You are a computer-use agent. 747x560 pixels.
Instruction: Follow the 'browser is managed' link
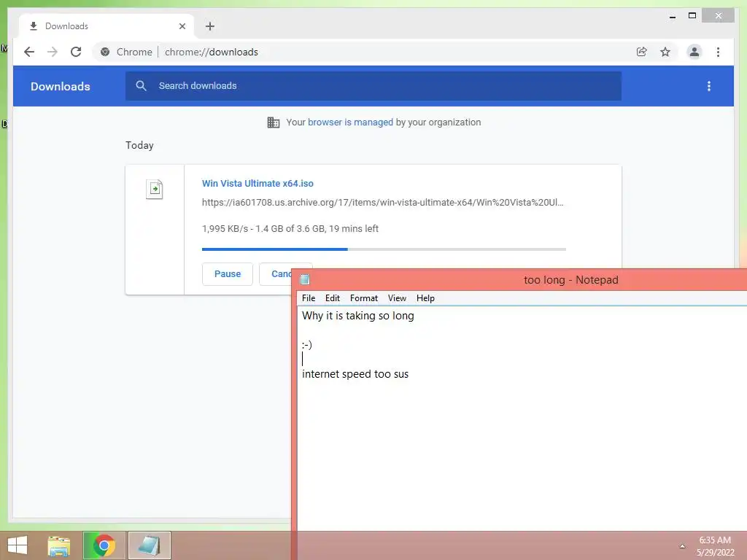(x=351, y=122)
